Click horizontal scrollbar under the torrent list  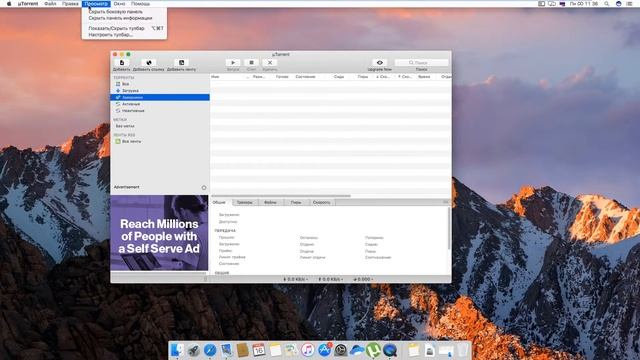[x=281, y=196]
